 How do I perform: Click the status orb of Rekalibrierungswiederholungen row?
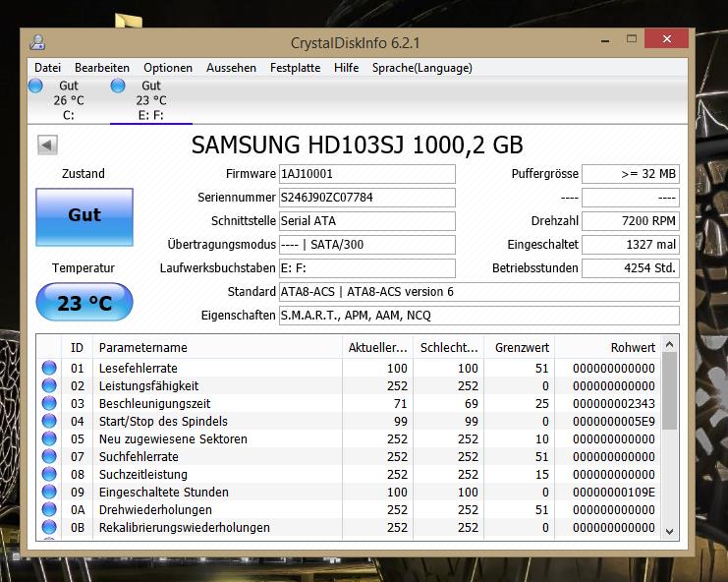[x=49, y=527]
